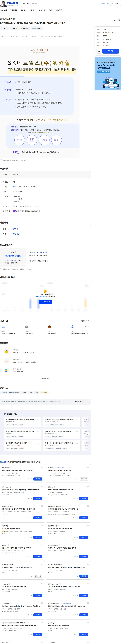Focus the JOB 검색 search field
Screen dimensions: 121x644
click(44, 4)
